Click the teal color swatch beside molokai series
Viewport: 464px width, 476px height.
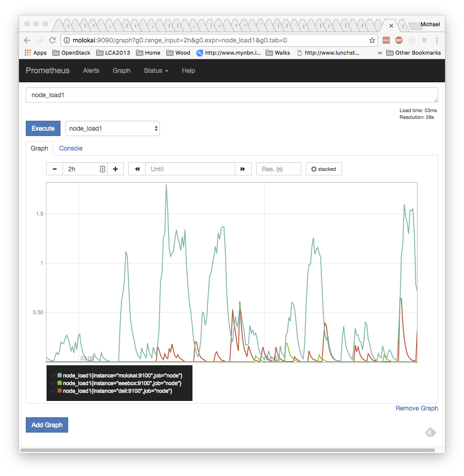click(60, 375)
